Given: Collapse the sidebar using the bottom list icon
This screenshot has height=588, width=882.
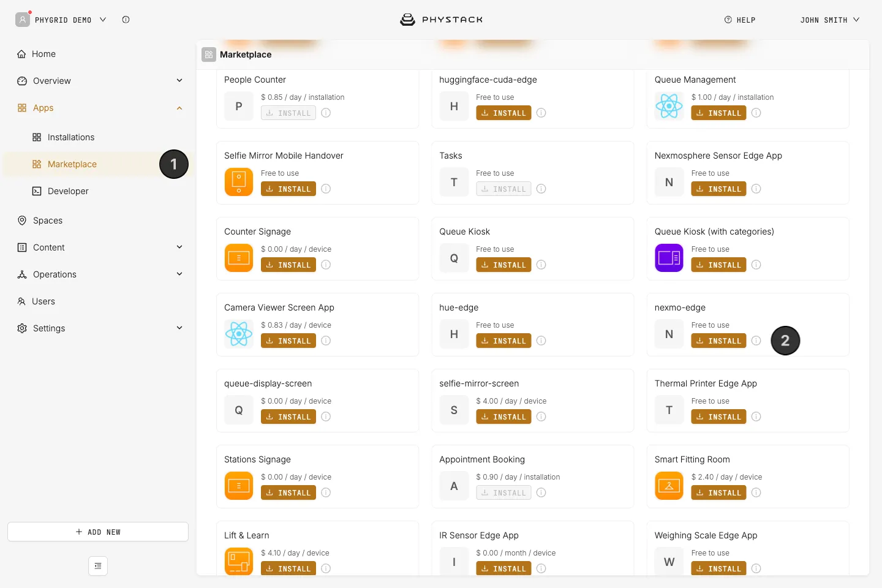Looking at the screenshot, I should pos(98,566).
